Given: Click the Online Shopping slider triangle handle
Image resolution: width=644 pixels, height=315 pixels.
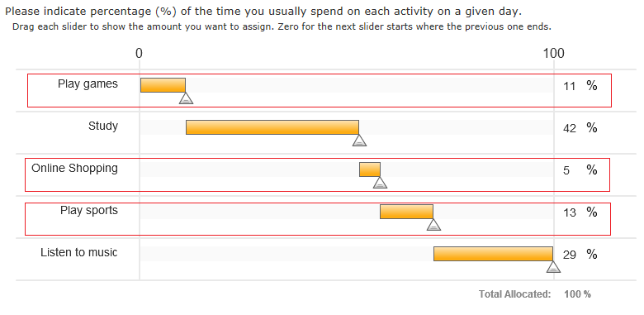Looking at the screenshot, I should tap(381, 183).
